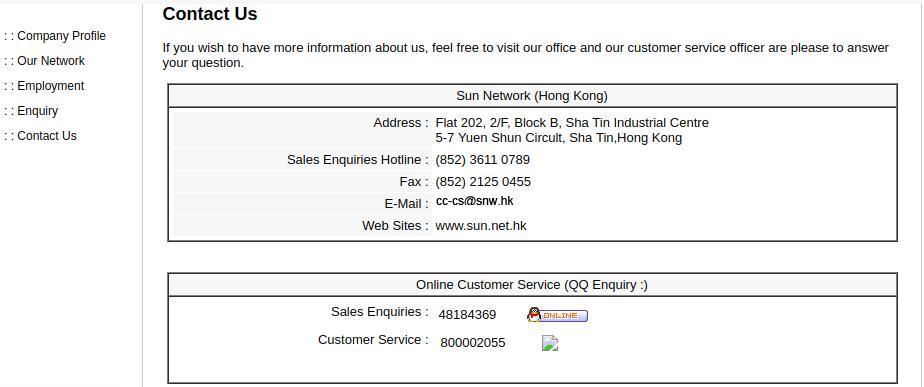Visit the www.sun.net.hk website link
Screen dimensions: 924x387
click(481, 226)
